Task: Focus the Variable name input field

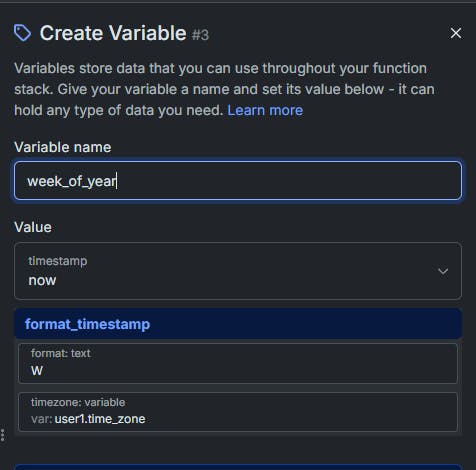Action: (238, 181)
